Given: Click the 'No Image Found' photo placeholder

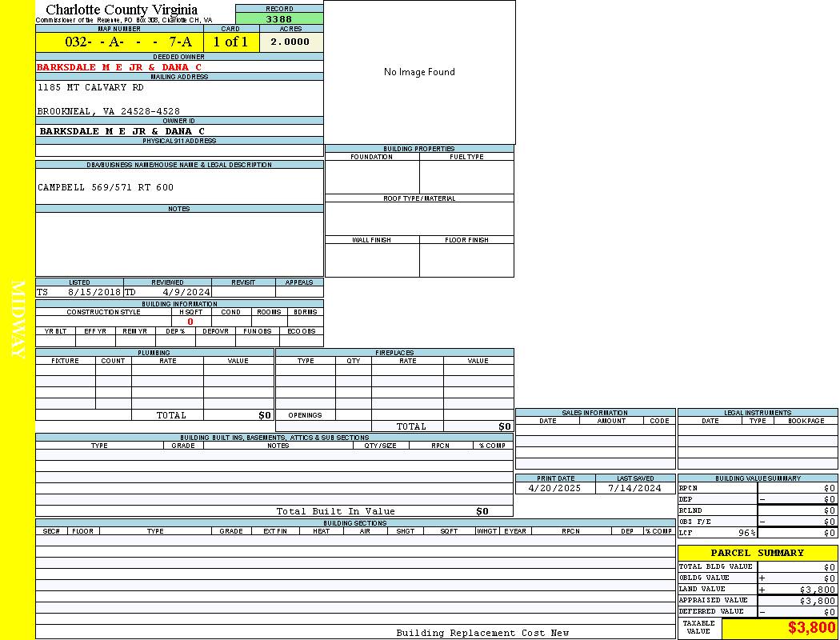Looking at the screenshot, I should pyautogui.click(x=419, y=72).
